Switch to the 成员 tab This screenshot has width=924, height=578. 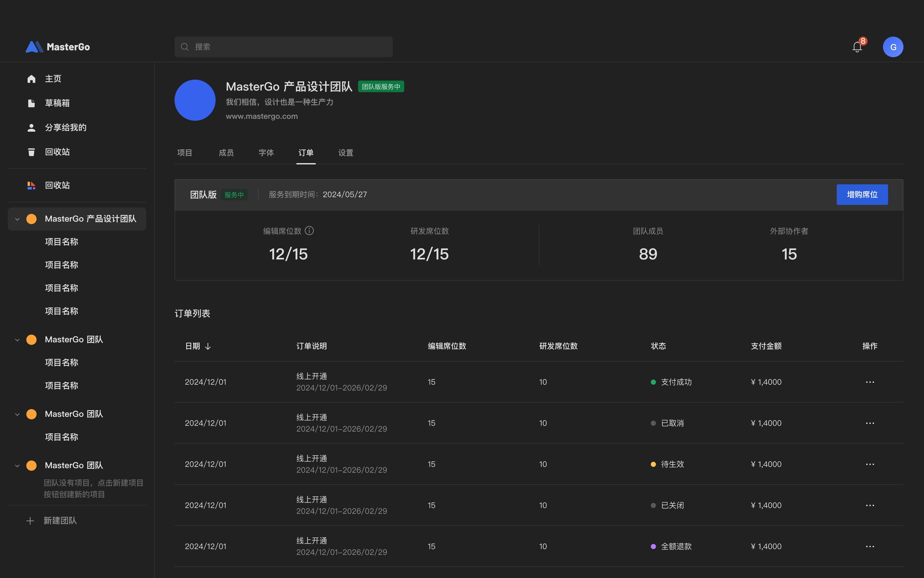click(227, 153)
